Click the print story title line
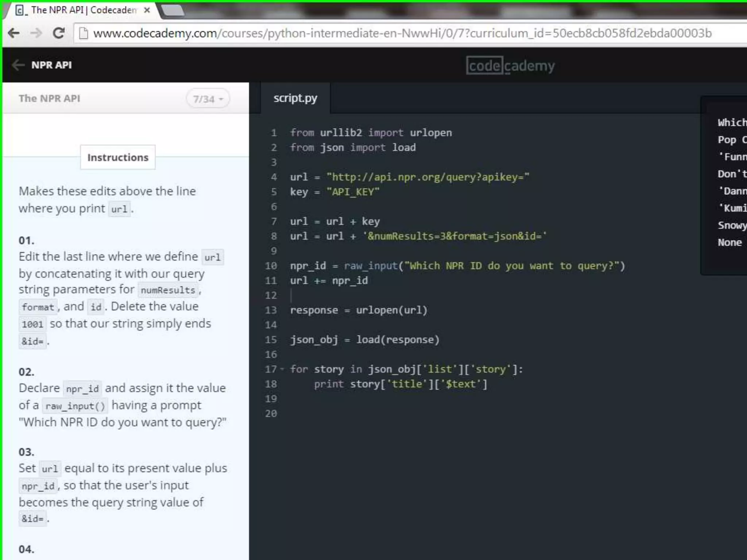 click(x=400, y=384)
